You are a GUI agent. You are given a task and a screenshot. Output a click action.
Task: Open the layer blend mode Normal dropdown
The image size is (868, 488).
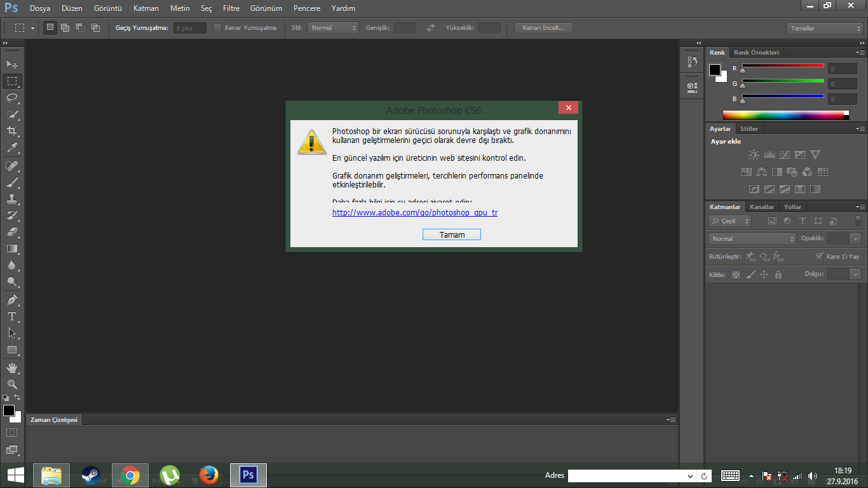click(x=752, y=238)
